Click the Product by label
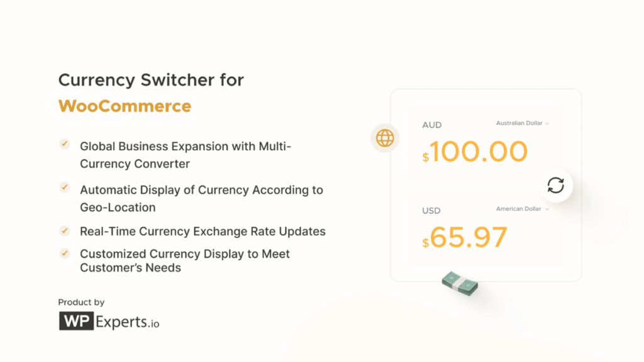This screenshot has width=644, height=362. [x=81, y=302]
